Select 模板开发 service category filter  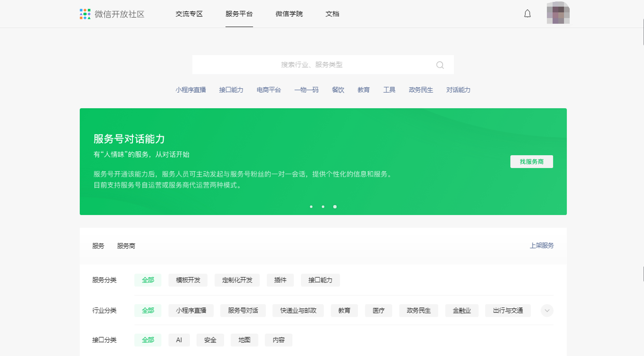[x=188, y=280]
